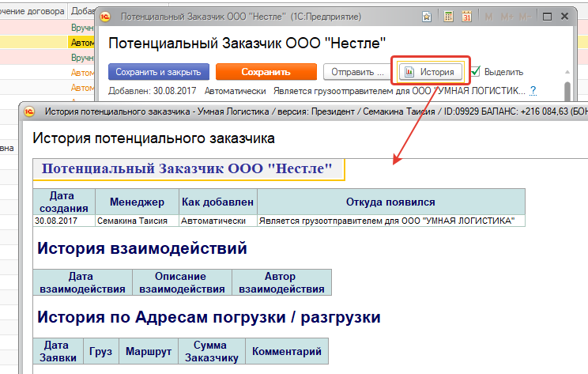Select 'Как добавлен' column header

point(218,202)
